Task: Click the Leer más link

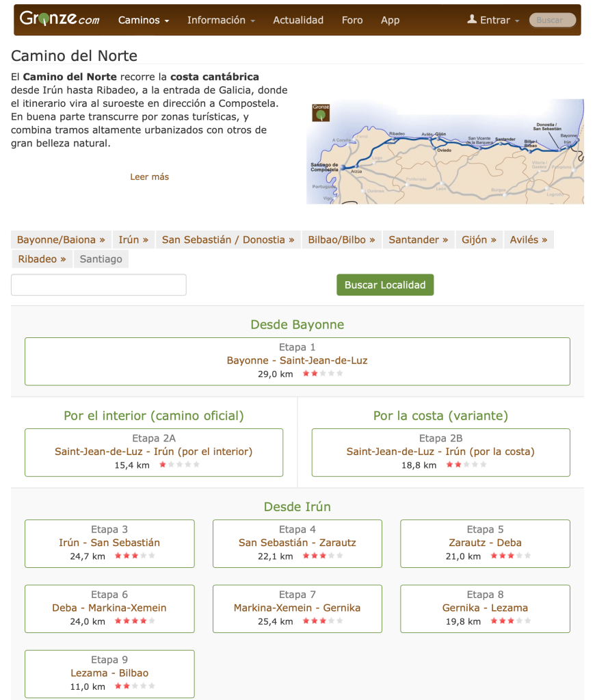Action: [149, 177]
